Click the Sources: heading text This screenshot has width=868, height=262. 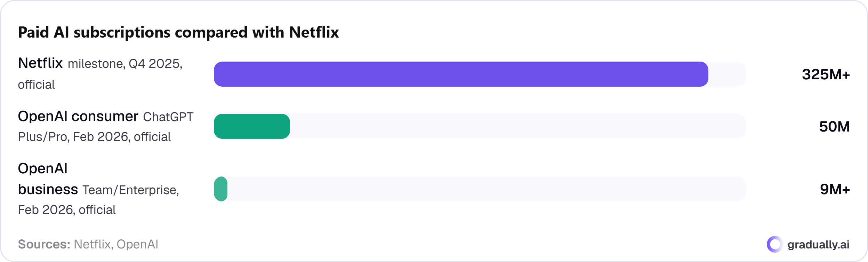point(44,244)
